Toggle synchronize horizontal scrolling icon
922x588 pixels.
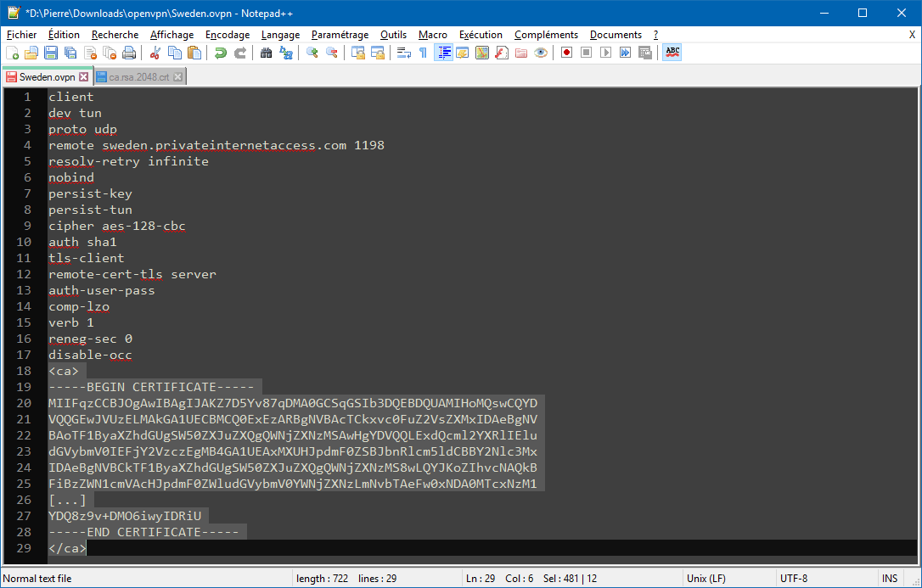pyautogui.click(x=378, y=53)
